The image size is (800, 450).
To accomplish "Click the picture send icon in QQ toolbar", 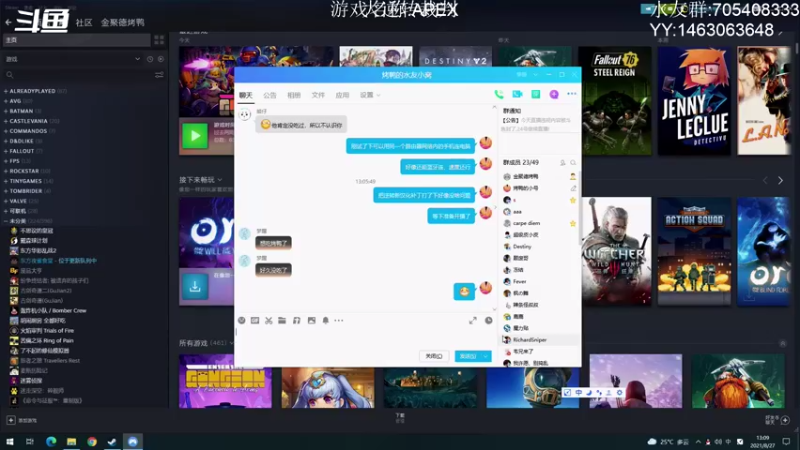I will pyautogui.click(x=311, y=320).
